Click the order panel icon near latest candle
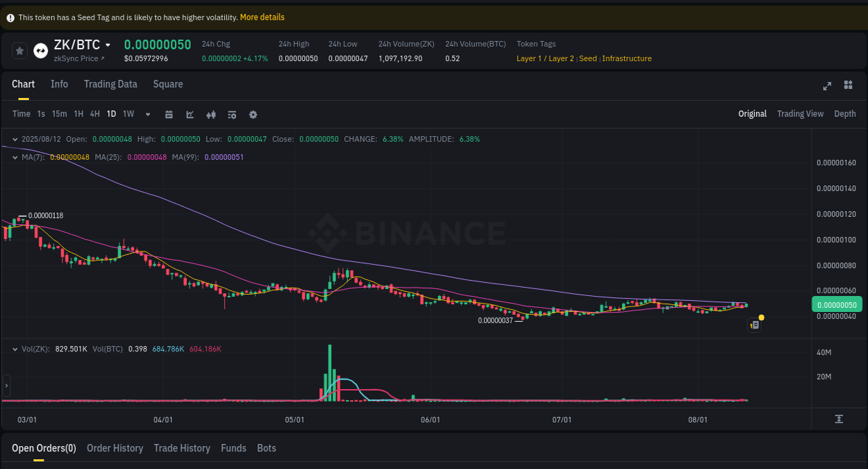The image size is (868, 469). [754, 324]
